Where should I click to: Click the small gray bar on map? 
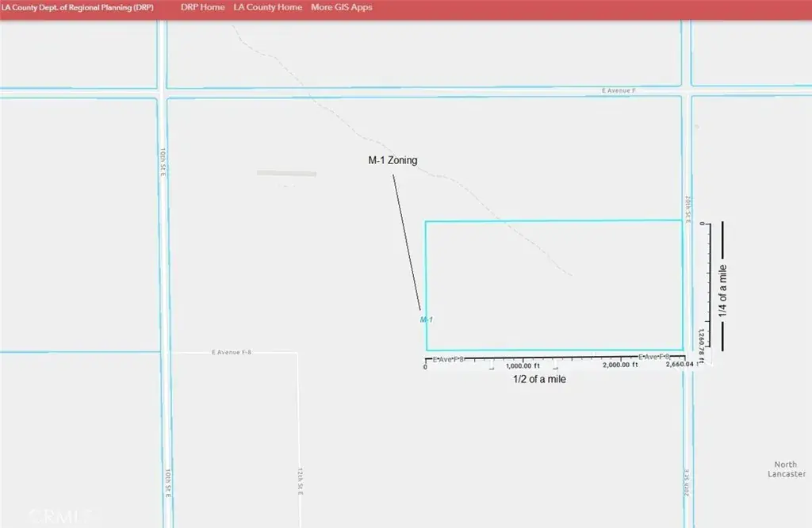(x=286, y=173)
